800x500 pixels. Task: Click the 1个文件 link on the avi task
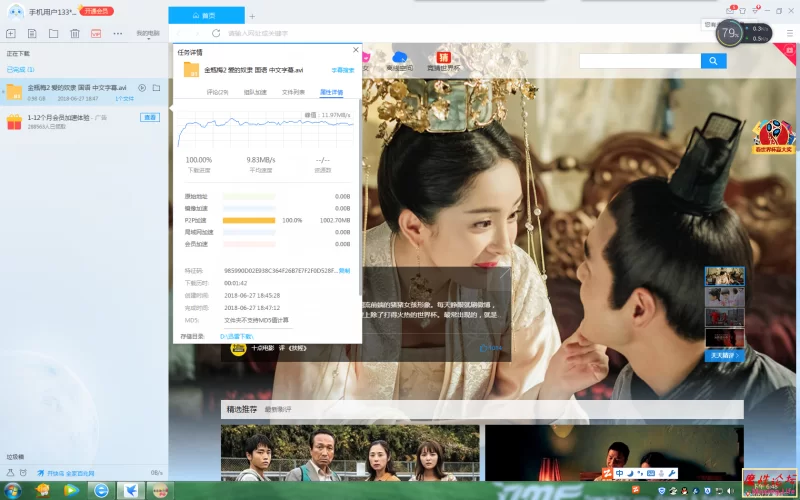[x=124, y=98]
